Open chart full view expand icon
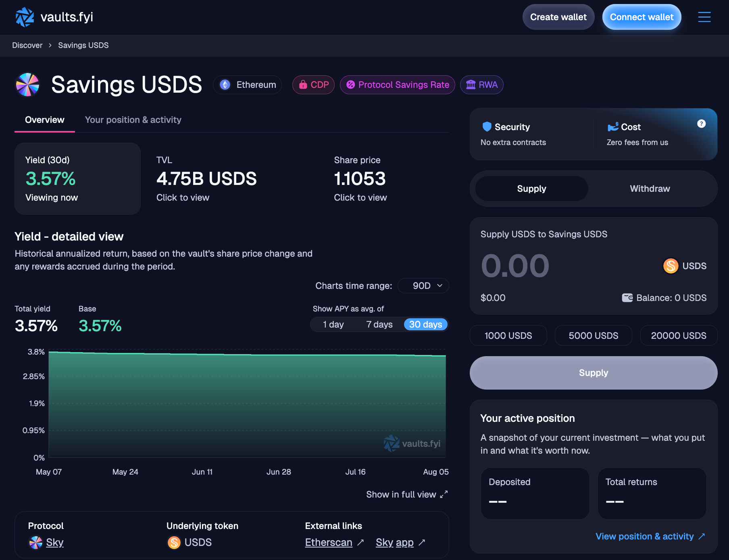 [444, 494]
